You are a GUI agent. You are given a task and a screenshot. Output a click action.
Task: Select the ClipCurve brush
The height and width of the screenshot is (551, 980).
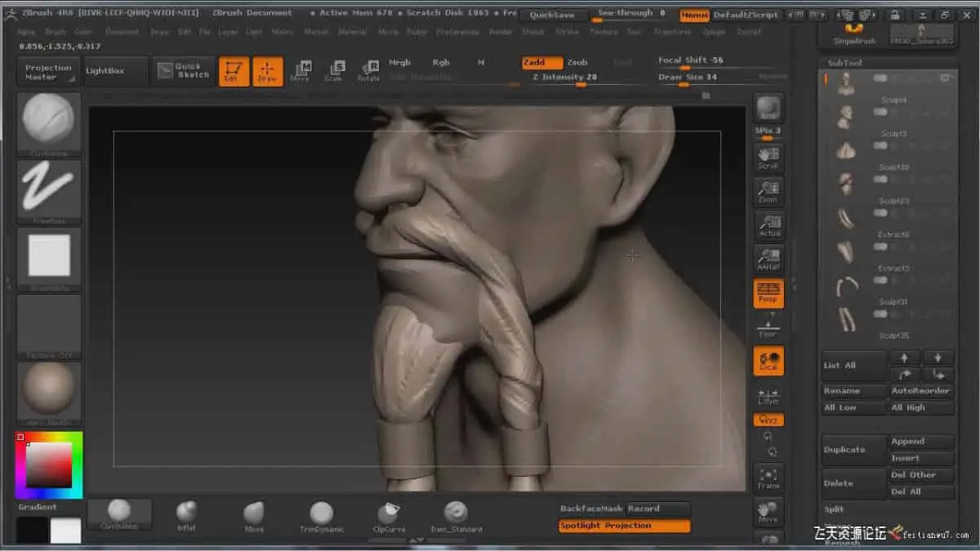[x=388, y=516]
